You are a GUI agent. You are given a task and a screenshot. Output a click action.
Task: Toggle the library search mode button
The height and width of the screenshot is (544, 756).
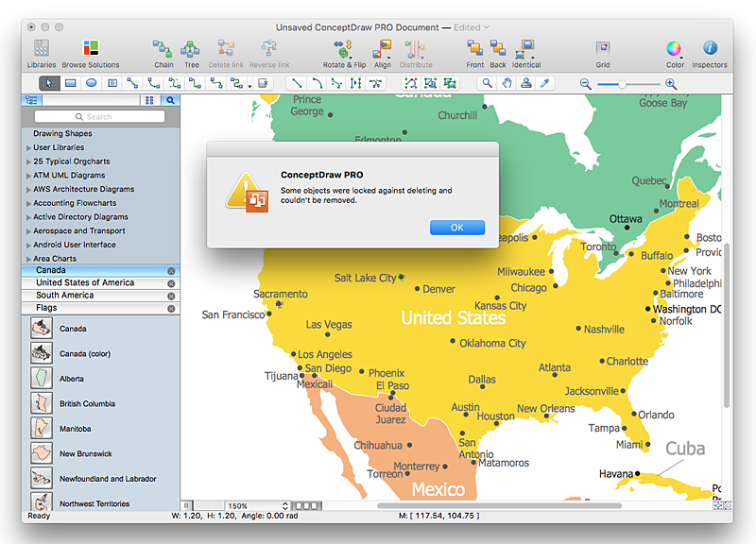(x=170, y=100)
